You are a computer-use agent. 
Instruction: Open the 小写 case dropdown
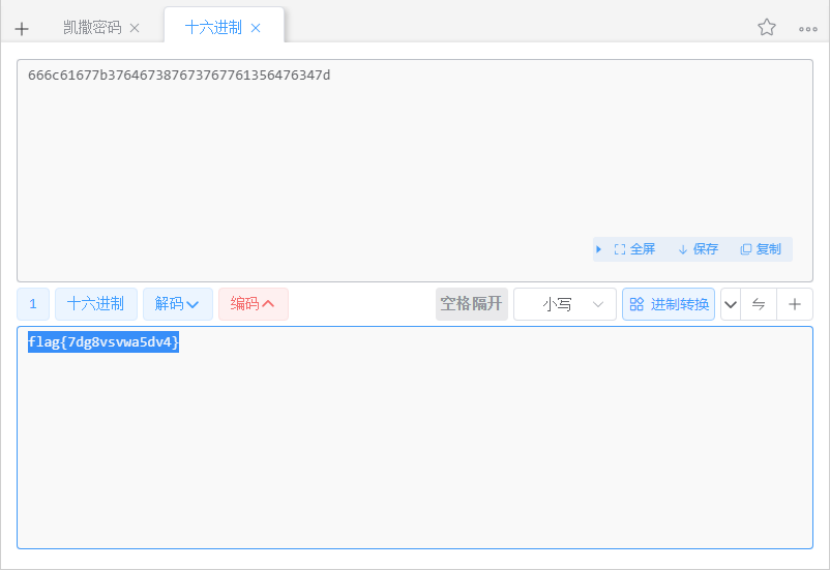tap(565, 304)
